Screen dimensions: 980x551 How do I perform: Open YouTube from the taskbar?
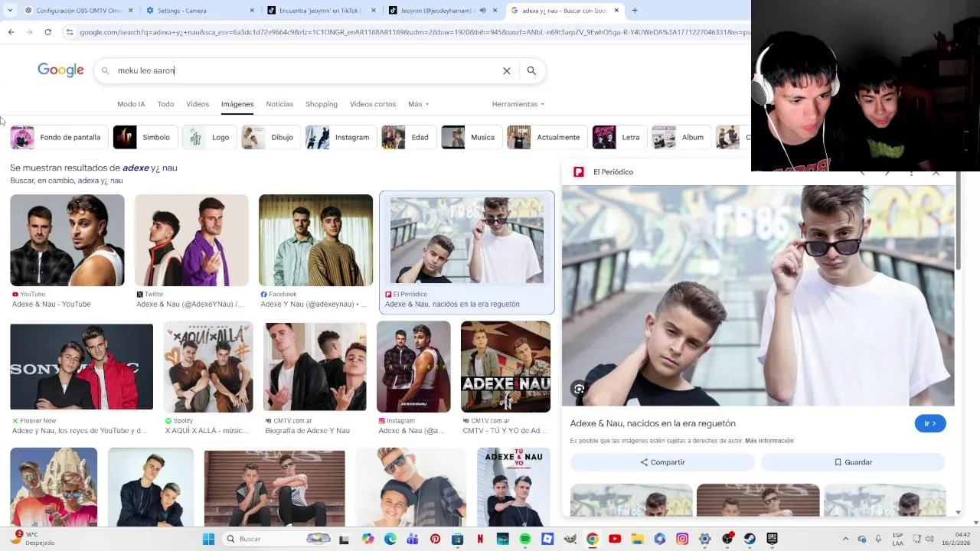tap(615, 539)
